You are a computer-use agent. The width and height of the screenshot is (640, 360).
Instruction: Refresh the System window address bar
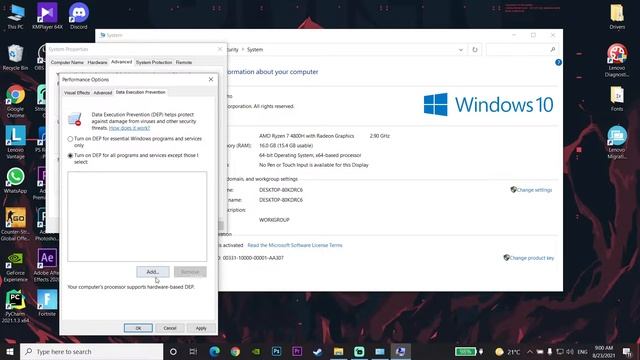pyautogui.click(x=475, y=49)
